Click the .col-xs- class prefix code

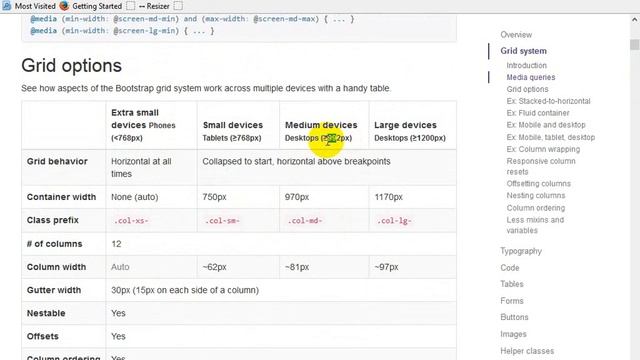[131, 220]
